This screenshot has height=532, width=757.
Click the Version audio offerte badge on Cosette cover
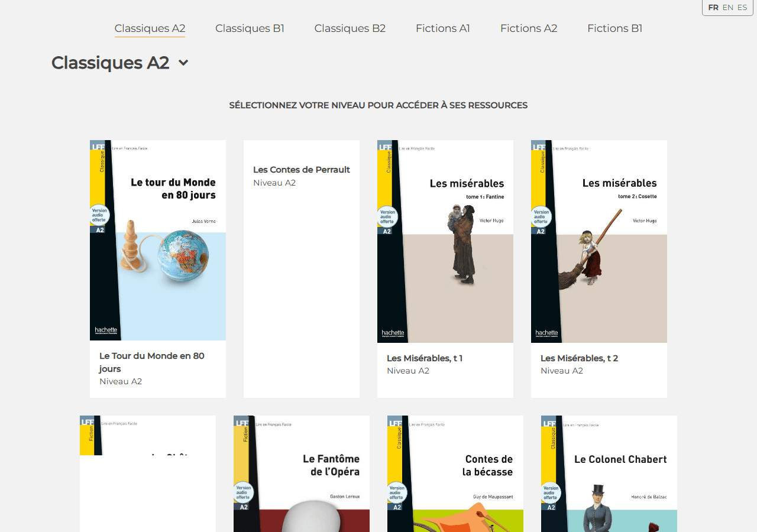pos(541,216)
